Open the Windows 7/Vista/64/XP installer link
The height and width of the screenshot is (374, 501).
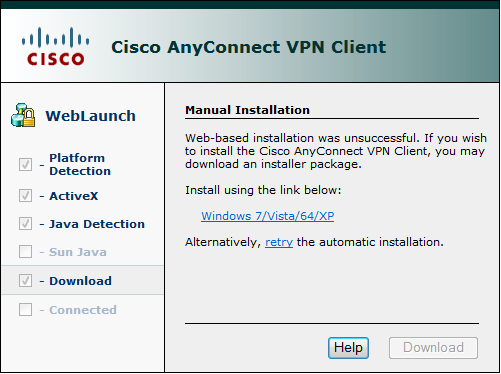267,216
